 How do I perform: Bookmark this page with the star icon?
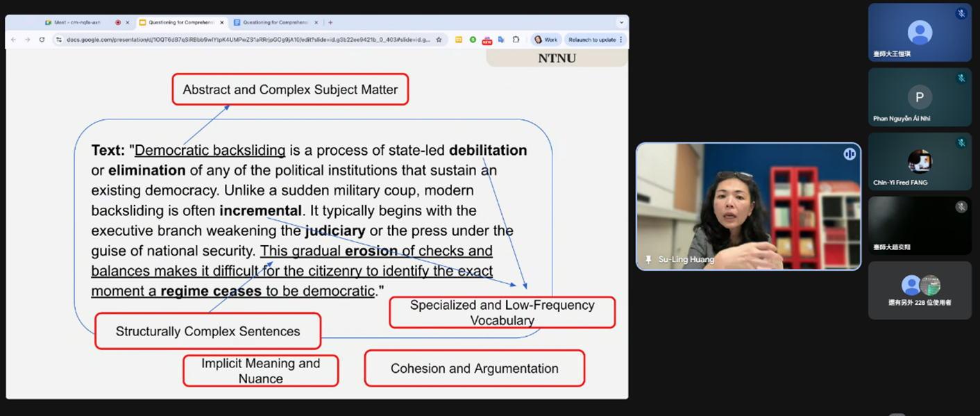point(439,40)
